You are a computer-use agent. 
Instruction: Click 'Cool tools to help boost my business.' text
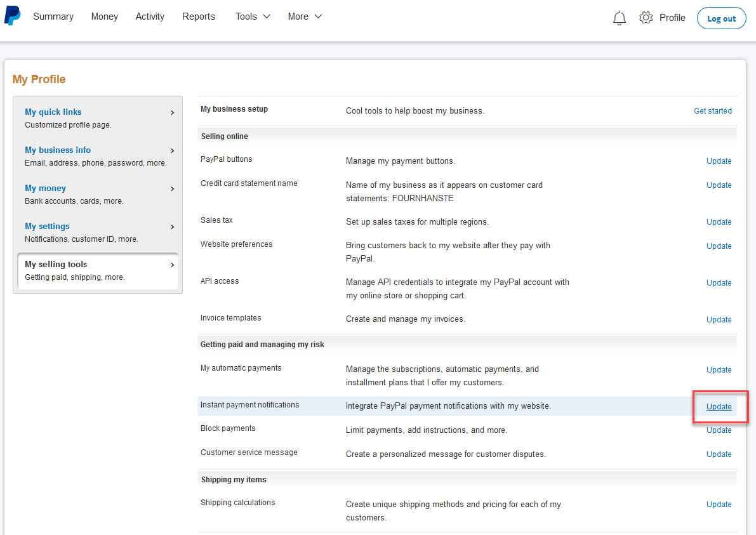click(415, 111)
